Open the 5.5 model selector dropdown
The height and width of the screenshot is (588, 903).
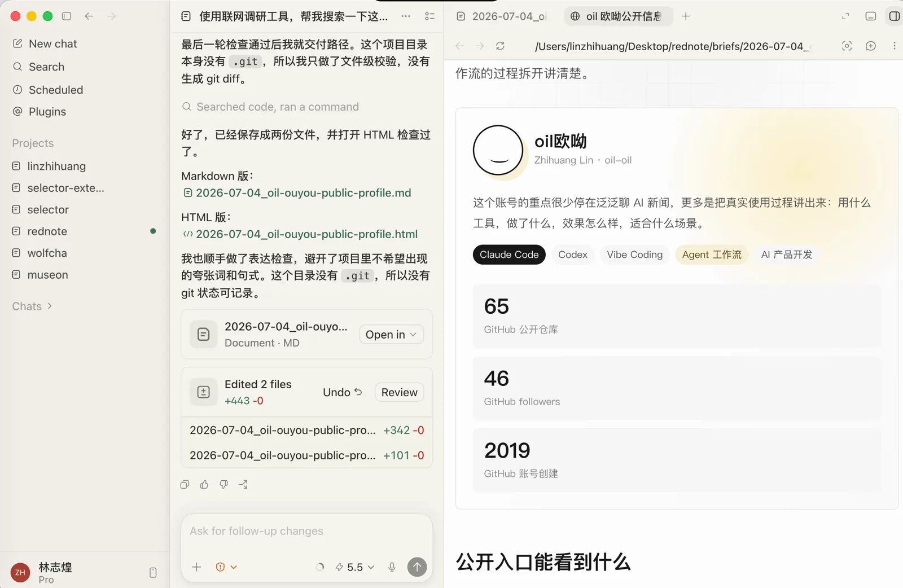[x=355, y=567]
